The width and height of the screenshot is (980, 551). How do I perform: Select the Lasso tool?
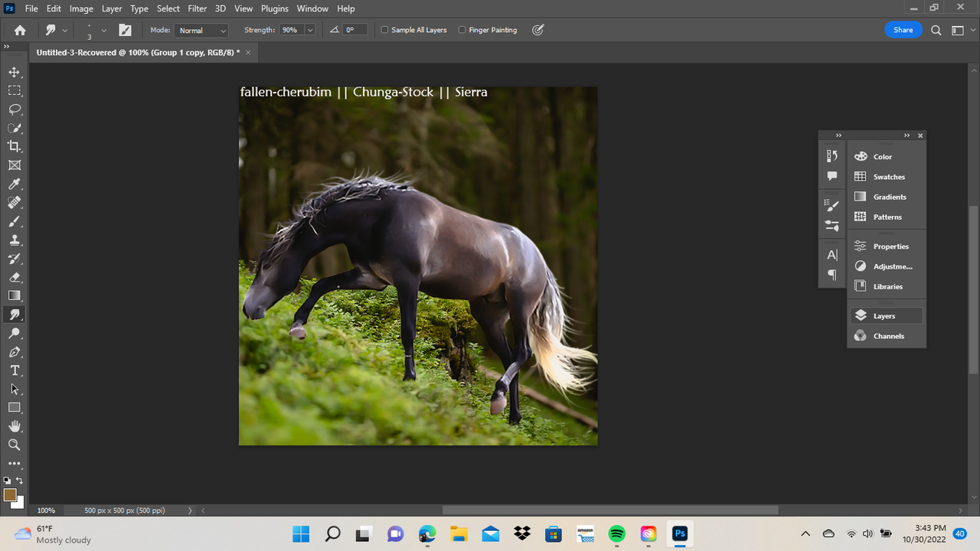click(x=15, y=109)
